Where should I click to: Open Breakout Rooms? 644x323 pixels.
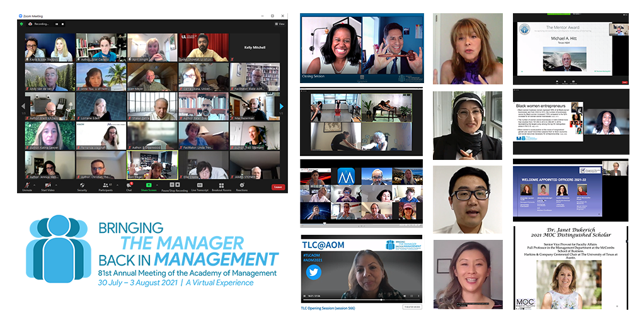point(221,186)
